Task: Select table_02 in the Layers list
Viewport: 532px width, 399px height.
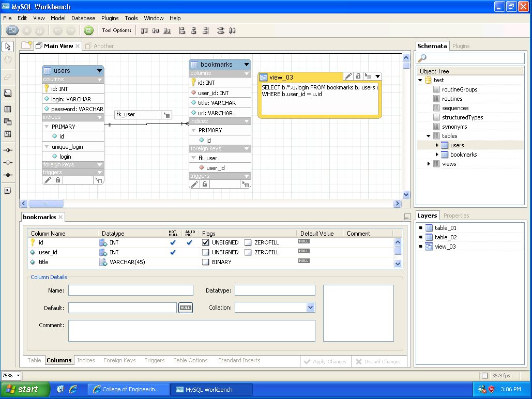Action: tap(446, 237)
